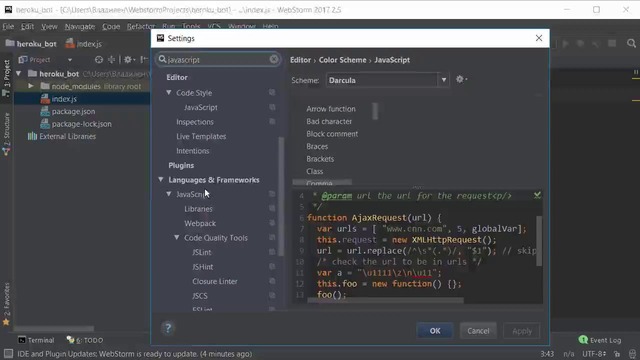Viewport: 640px width, 360px height.
Task: Select Intentions in settings tree
Action: (x=193, y=151)
